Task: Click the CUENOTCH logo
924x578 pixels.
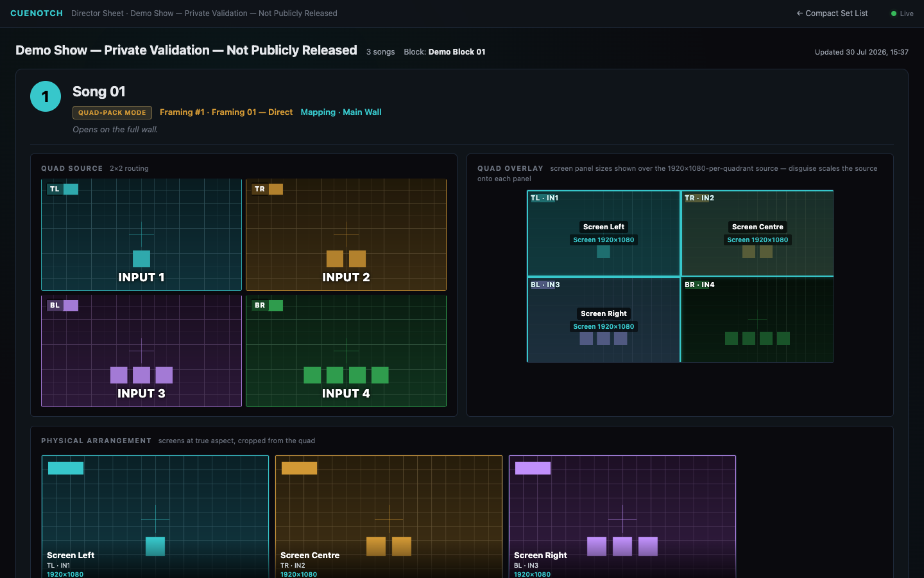Action: (x=37, y=13)
